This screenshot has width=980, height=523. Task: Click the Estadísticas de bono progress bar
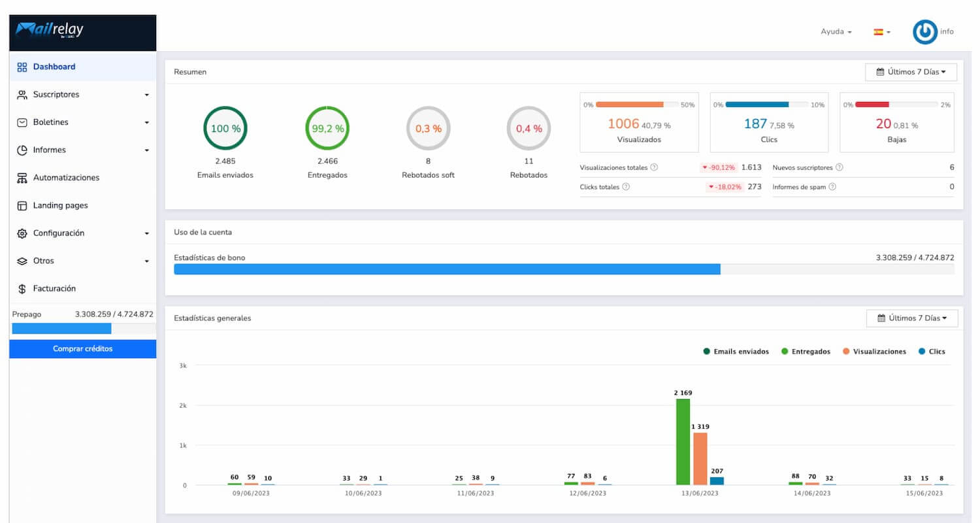click(x=564, y=269)
